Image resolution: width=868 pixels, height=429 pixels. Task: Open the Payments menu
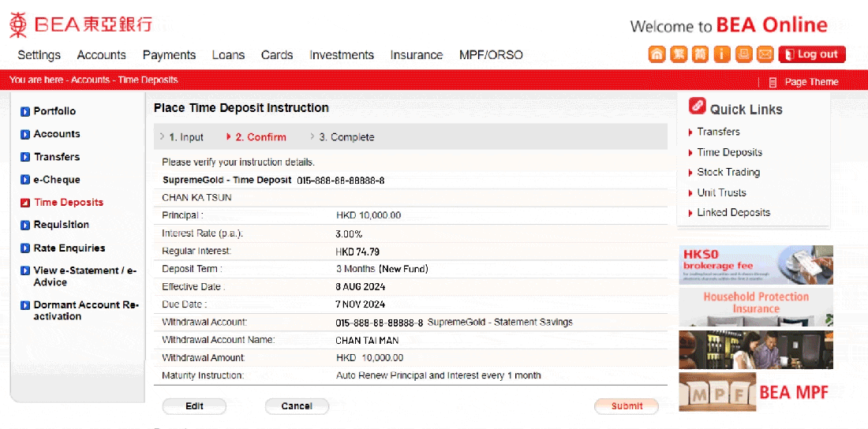click(x=169, y=55)
